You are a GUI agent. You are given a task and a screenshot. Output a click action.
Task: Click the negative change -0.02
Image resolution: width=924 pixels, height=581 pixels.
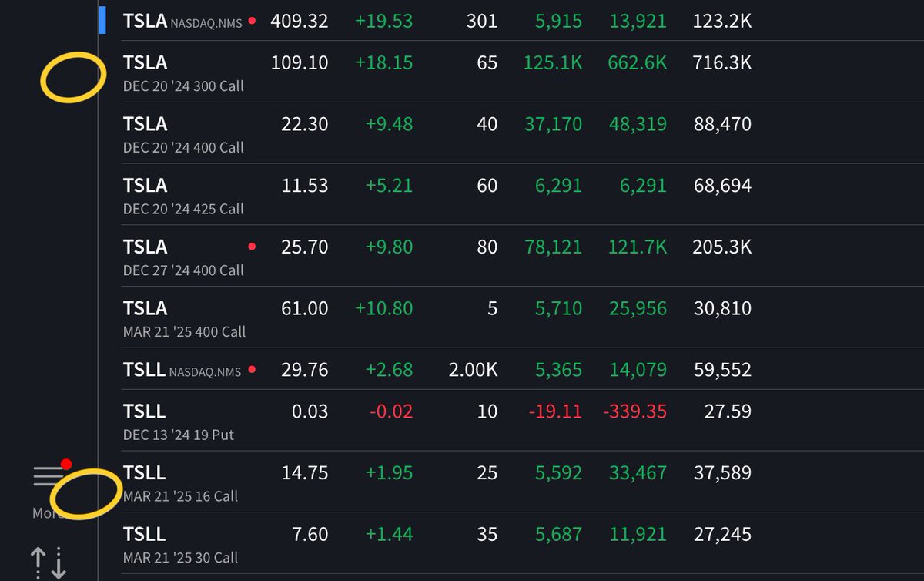[391, 411]
